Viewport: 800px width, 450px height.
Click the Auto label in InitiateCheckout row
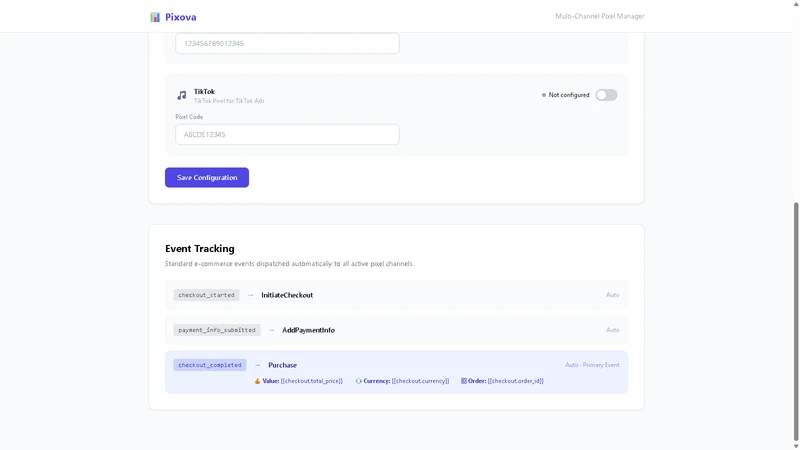pos(613,295)
